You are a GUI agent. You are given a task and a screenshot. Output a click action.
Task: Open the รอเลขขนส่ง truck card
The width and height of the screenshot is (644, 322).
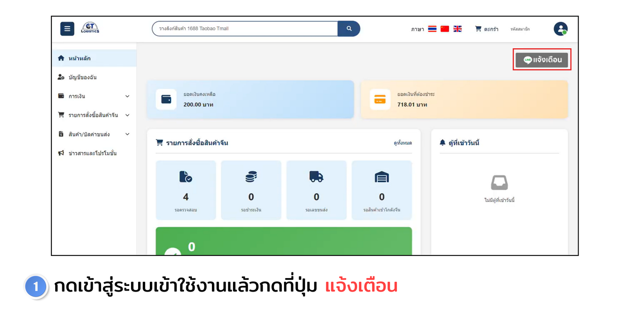[x=316, y=190]
